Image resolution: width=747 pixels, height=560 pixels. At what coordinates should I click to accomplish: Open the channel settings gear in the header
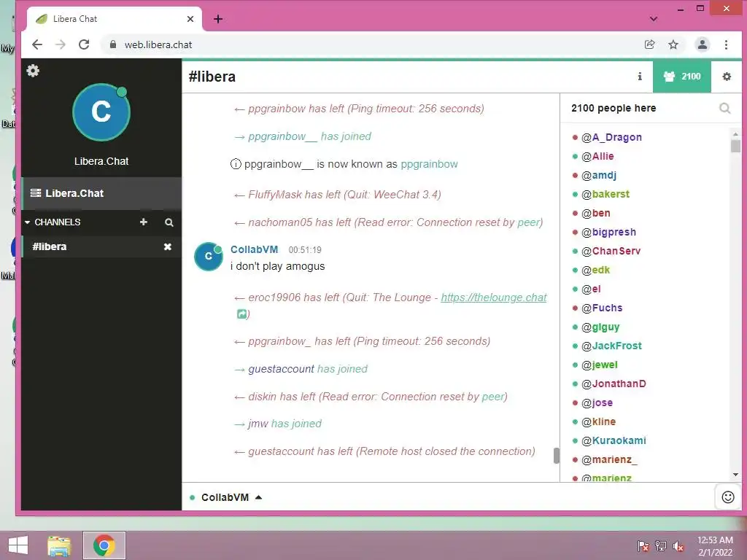[x=727, y=76]
